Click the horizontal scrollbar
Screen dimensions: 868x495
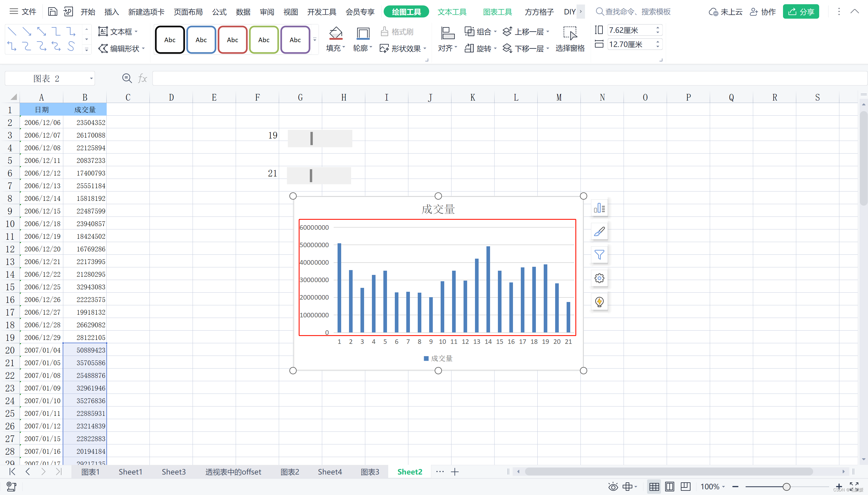coord(668,472)
